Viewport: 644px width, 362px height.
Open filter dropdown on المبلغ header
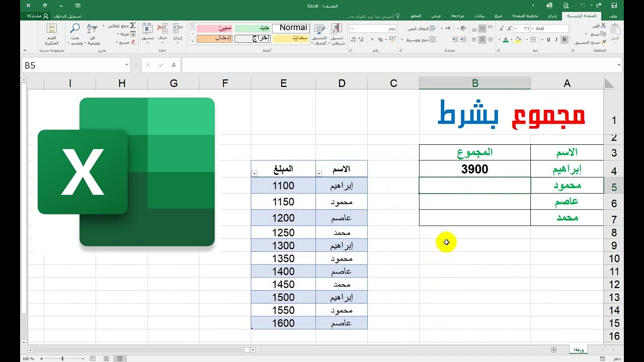point(254,174)
